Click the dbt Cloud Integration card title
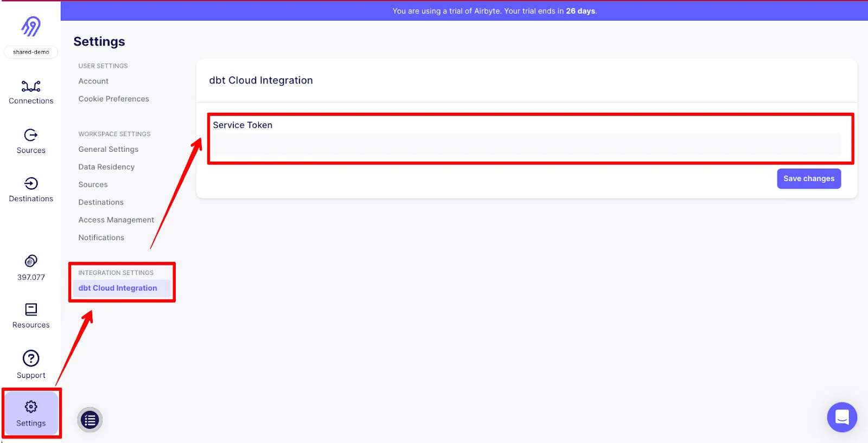 (x=261, y=80)
